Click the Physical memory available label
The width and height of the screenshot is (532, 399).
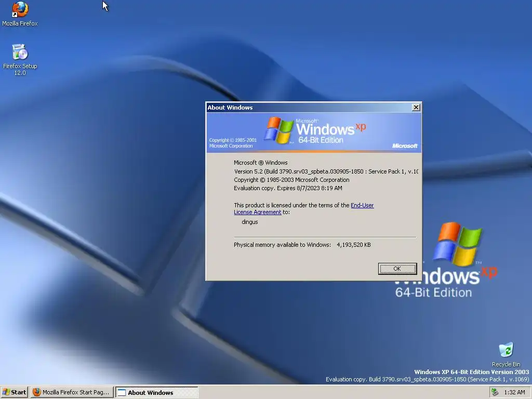[282, 245]
